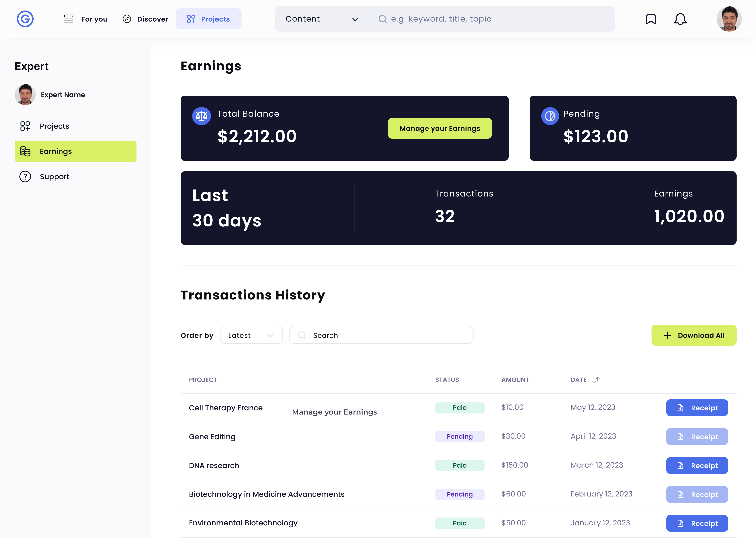
Task: Click Pending badge for Biotechnology in Medicine
Action: pyautogui.click(x=460, y=494)
